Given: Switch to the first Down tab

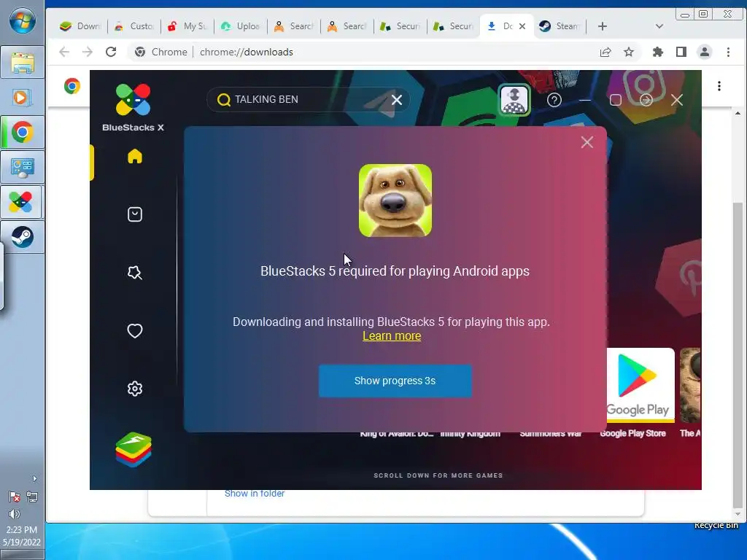Looking at the screenshot, I should [80, 26].
